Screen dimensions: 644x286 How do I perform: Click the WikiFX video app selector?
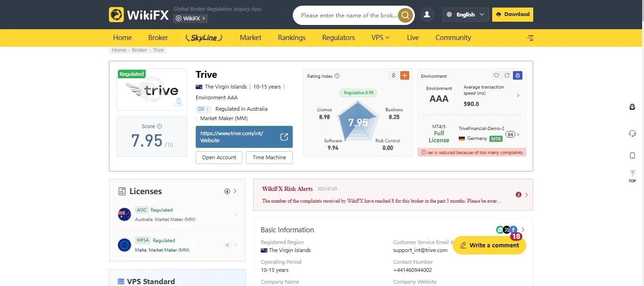point(190,18)
